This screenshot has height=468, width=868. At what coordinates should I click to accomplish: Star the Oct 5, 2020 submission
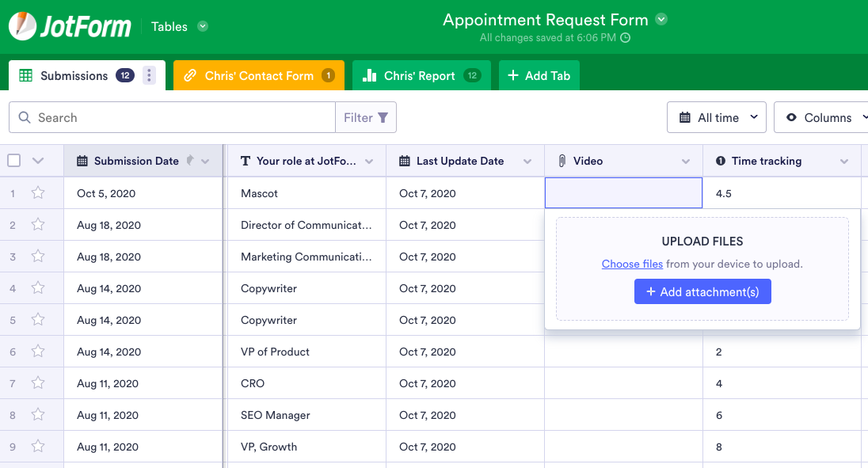coord(38,193)
